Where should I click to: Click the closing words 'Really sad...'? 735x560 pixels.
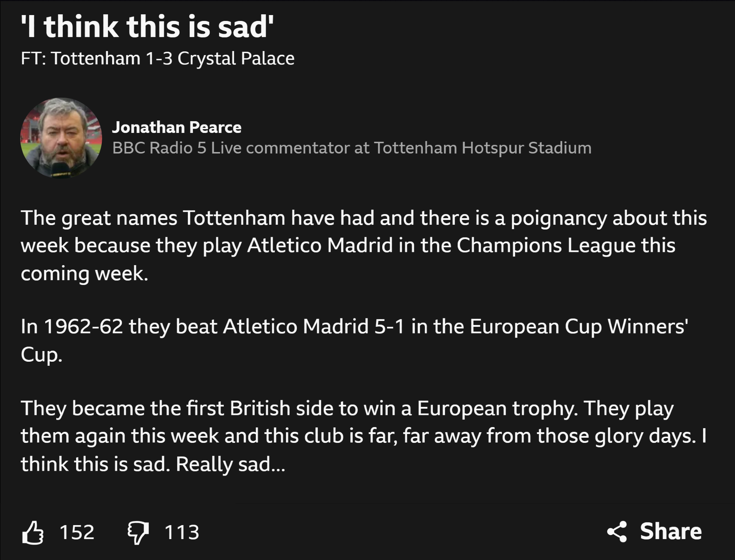coord(230,464)
